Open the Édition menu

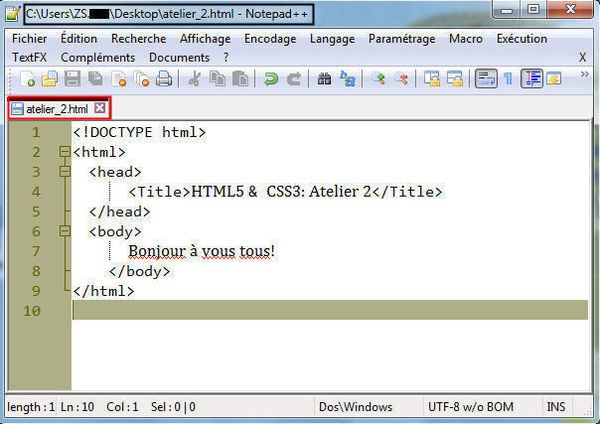click(x=79, y=39)
